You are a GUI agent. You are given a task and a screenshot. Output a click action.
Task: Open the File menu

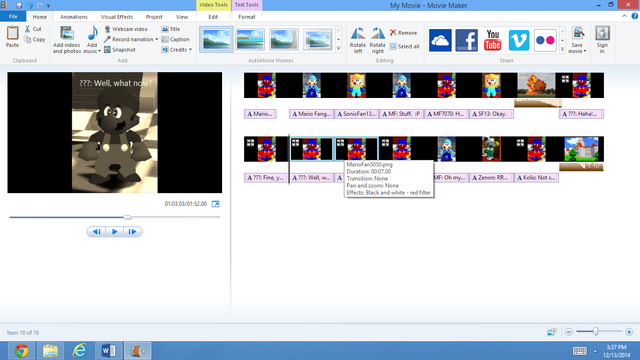13,16
